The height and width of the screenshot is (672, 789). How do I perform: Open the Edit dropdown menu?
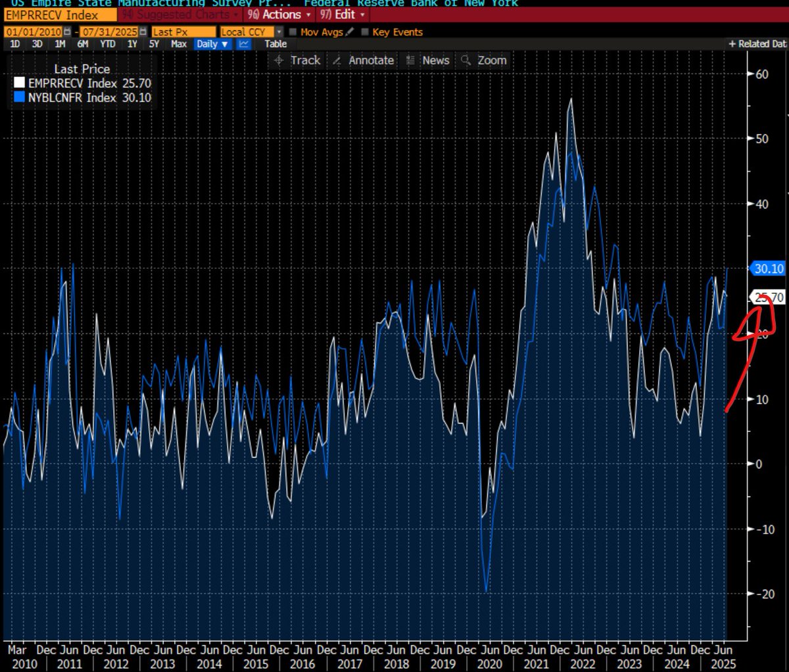pos(341,14)
